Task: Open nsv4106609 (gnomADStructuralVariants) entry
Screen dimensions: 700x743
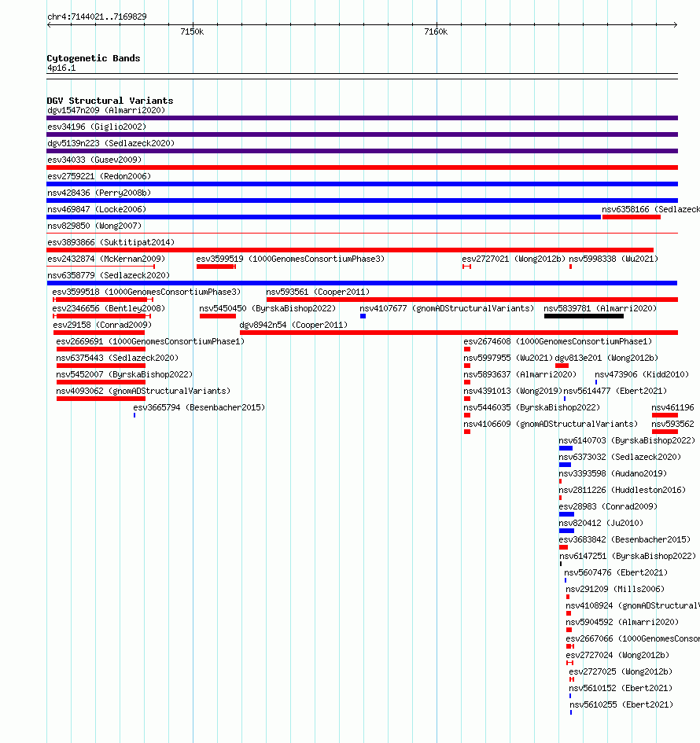Action: point(551,425)
